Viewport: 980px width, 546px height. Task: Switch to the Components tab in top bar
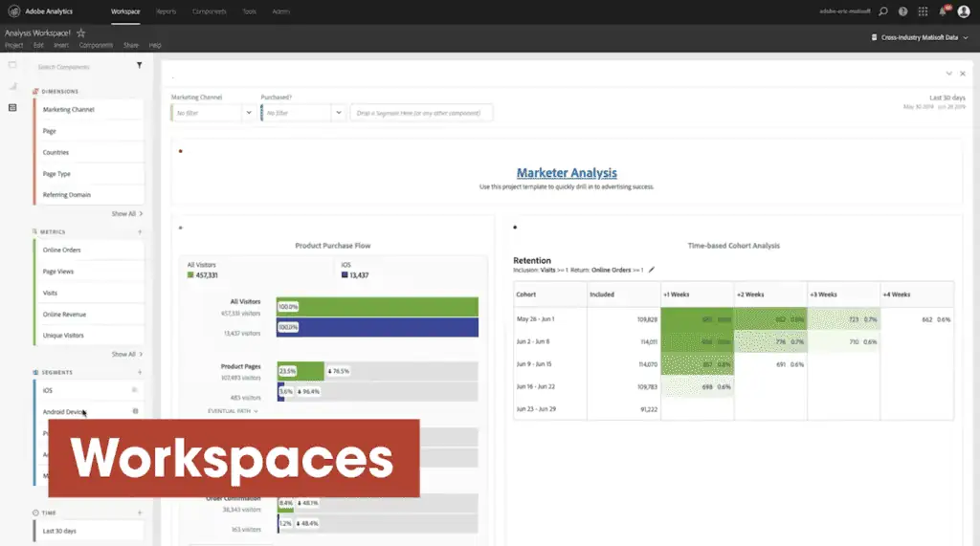pos(209,11)
